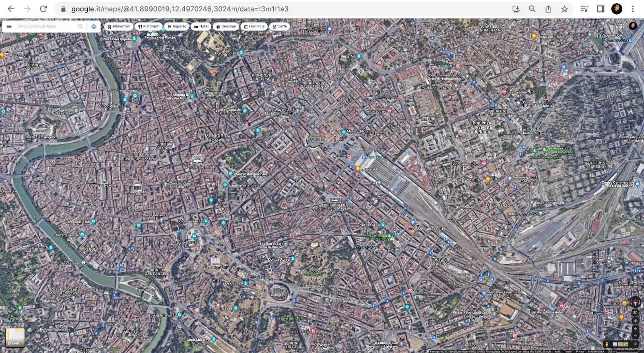Image resolution: width=644 pixels, height=353 pixels.
Task: Click the Colosseo landmark marker
Action: point(278,289)
